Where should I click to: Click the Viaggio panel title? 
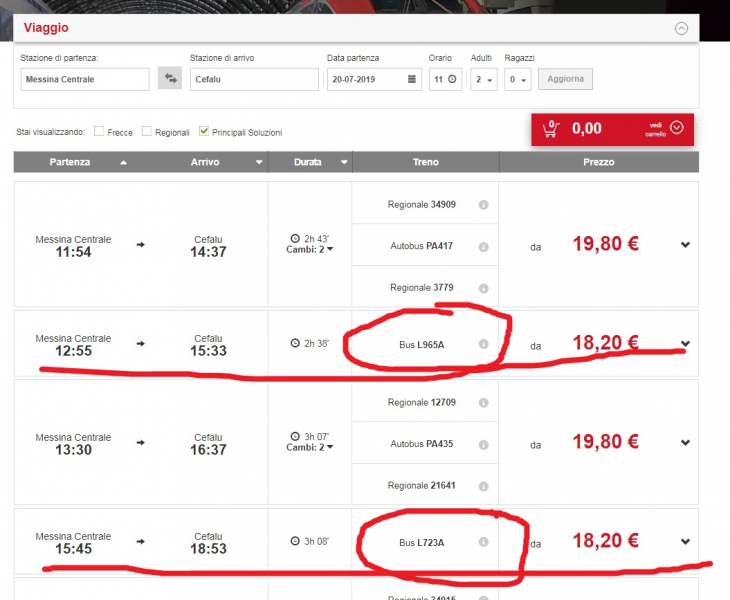(x=46, y=28)
